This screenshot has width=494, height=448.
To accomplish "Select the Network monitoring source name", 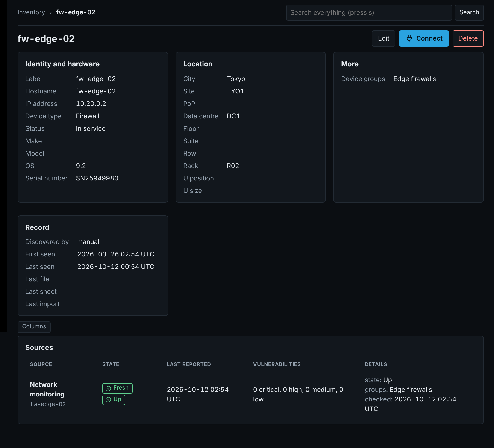I will pyautogui.click(x=47, y=389).
